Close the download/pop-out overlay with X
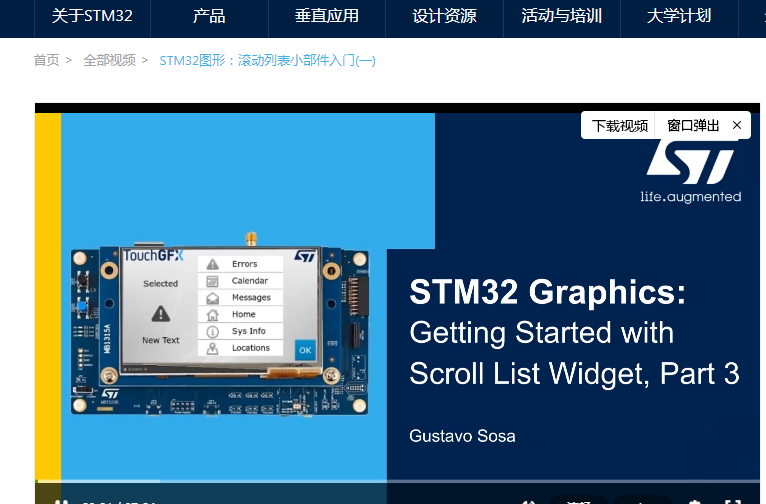Viewport: 766px width, 504px height. pos(737,126)
